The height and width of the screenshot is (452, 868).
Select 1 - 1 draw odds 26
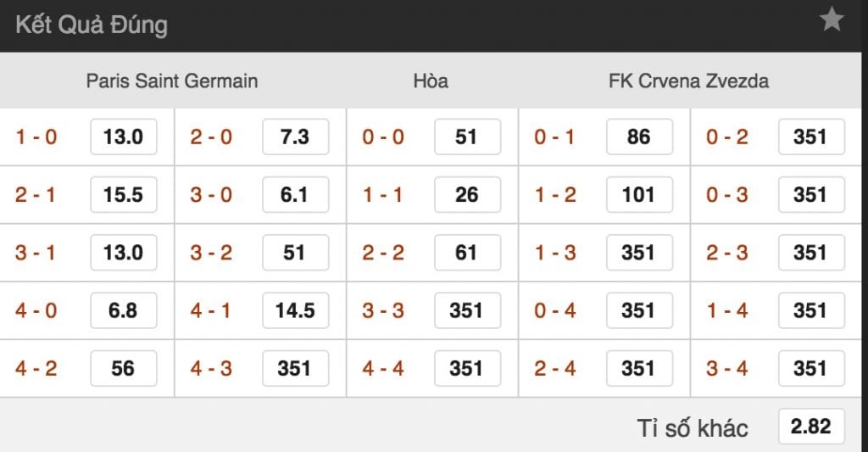[x=466, y=194]
